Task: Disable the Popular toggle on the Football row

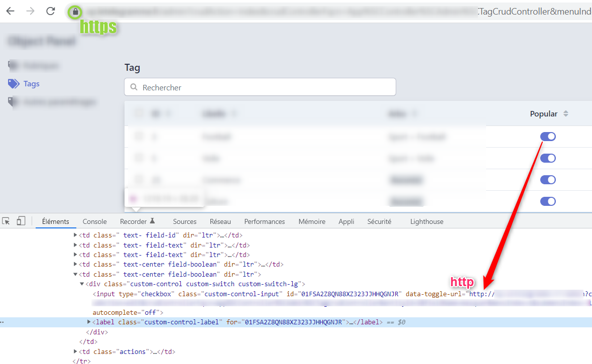Action: [548, 136]
